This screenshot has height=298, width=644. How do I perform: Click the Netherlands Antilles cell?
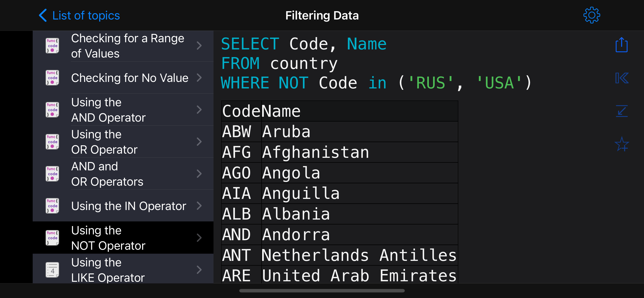360,255
